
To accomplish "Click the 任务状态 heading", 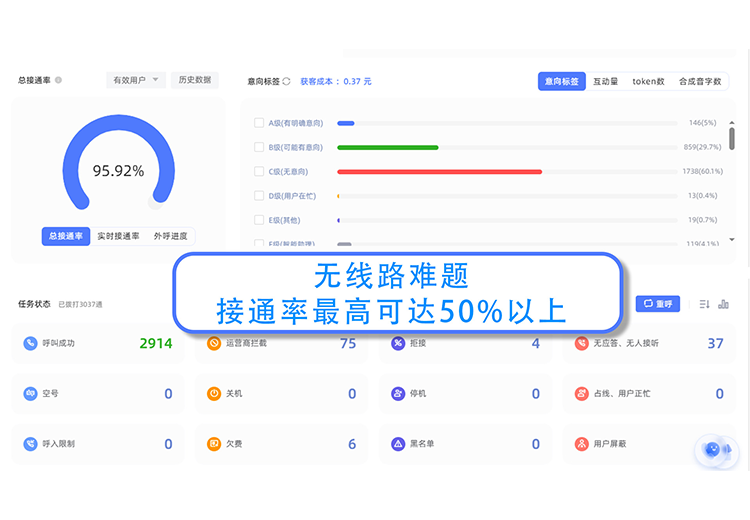I will pyautogui.click(x=34, y=304).
